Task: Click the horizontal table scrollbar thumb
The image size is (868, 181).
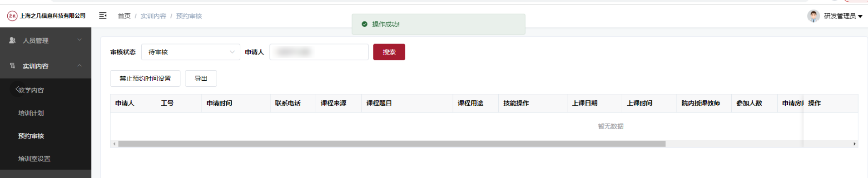Action: [392, 144]
